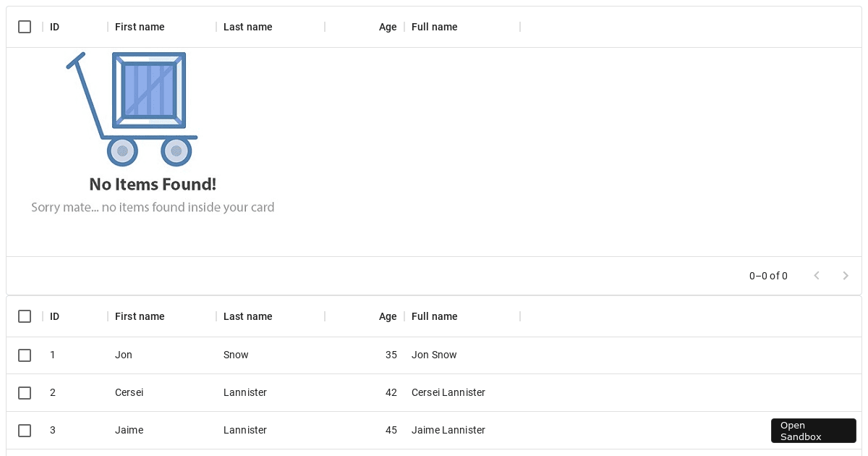
Task: Click the Age header in the top grid
Action: pos(388,27)
